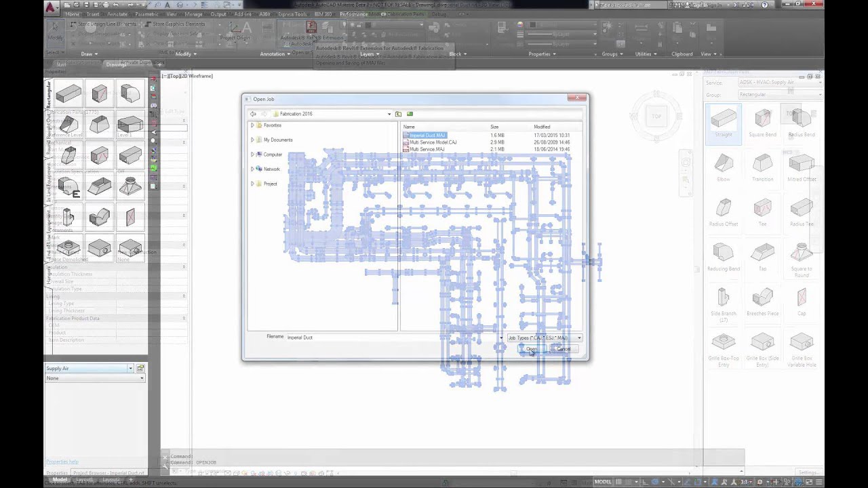Expand the Annotation ribbon panel
The image size is (868, 488).
point(275,54)
